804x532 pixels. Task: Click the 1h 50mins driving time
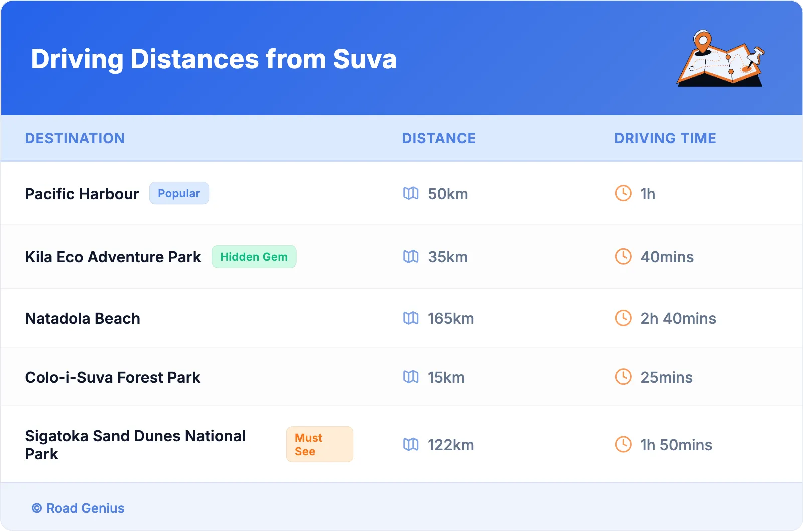coord(676,445)
